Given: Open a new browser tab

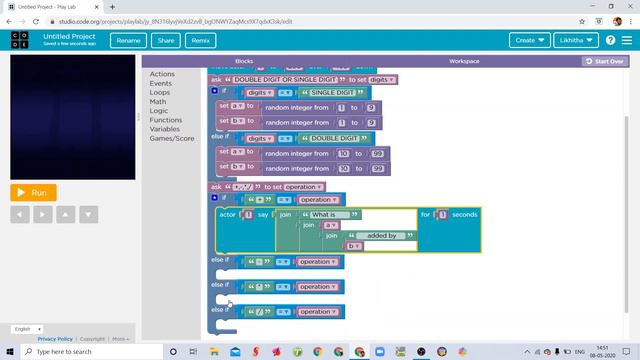Looking at the screenshot, I should (x=112, y=7).
